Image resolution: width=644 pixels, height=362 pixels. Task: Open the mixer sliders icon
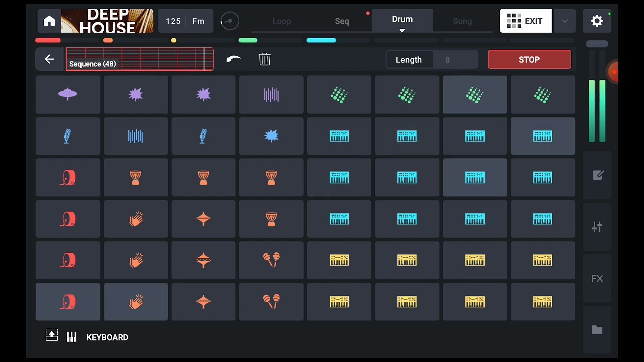pos(597,227)
